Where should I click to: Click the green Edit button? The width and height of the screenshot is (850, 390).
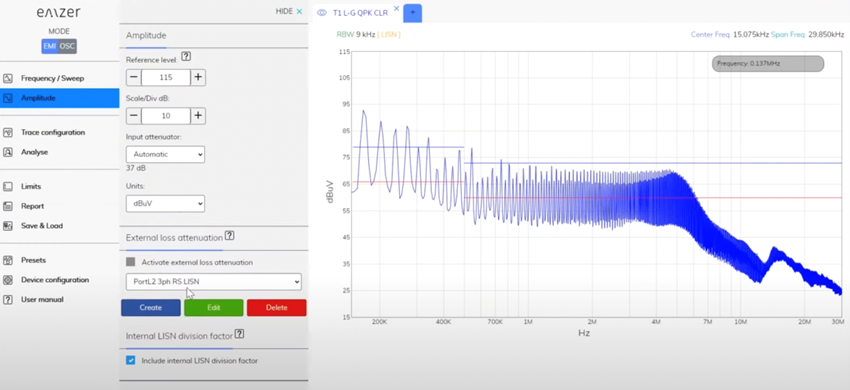tap(214, 308)
